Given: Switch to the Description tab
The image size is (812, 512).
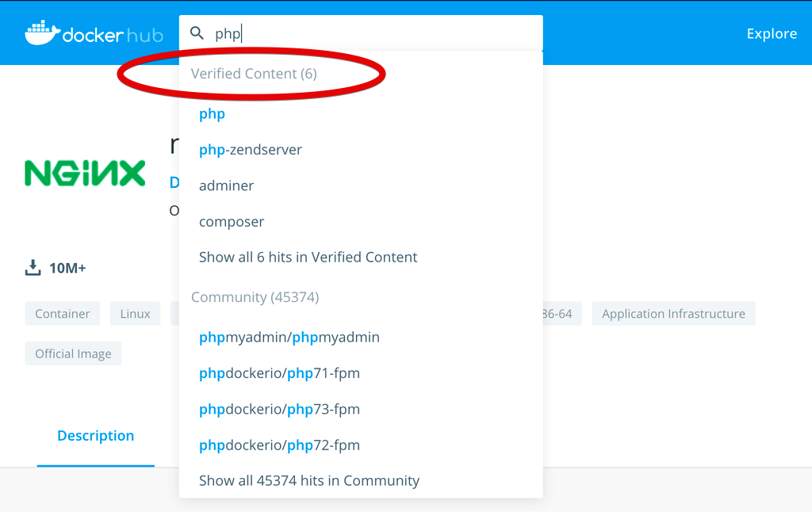Looking at the screenshot, I should pos(95,435).
